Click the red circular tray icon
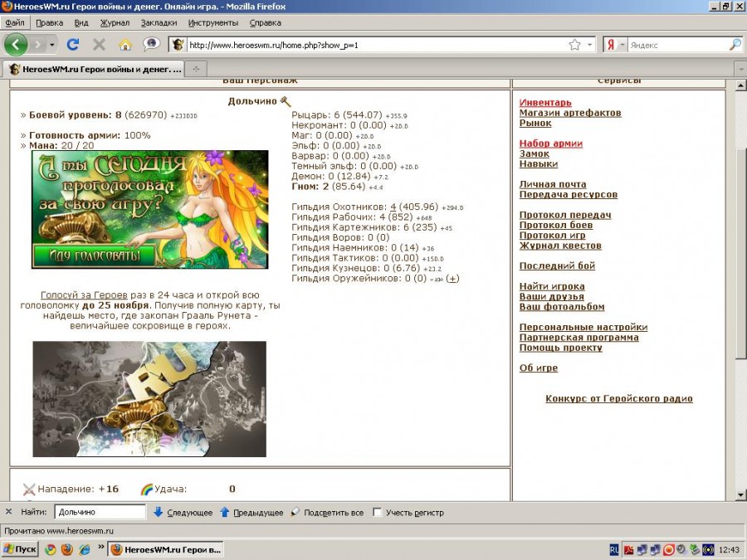This screenshot has width=747, height=560. pos(669,550)
